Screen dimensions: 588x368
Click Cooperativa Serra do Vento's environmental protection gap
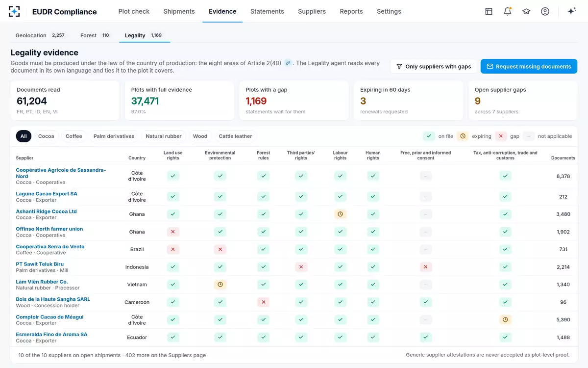(220, 249)
